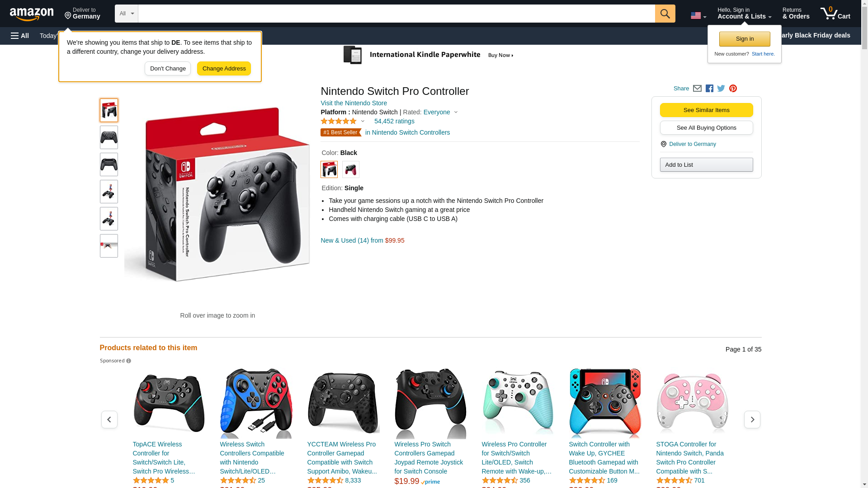Share on Twitter icon
868x488 pixels.
[x=721, y=89]
